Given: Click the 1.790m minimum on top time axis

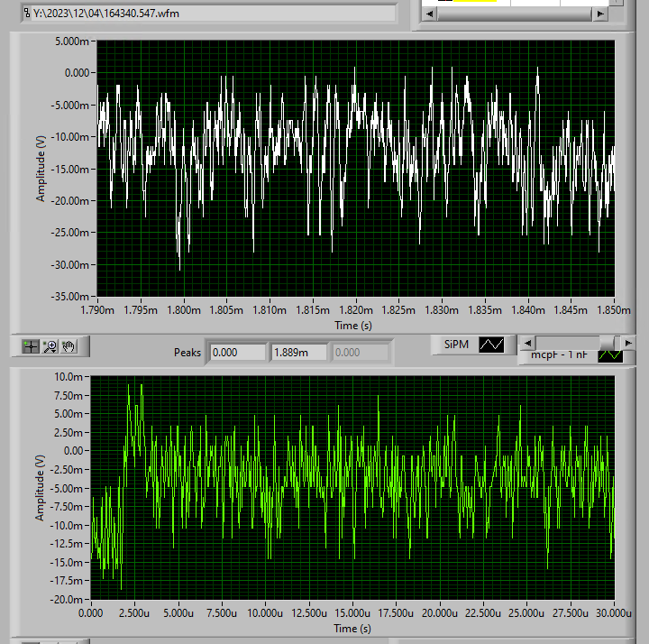Looking at the screenshot, I should point(97,310).
